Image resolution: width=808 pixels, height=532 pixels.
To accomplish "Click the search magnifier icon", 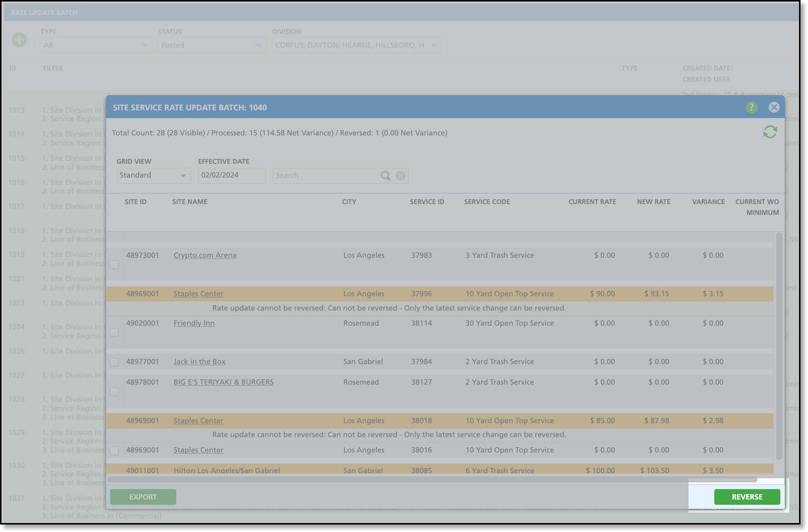I will [385, 176].
